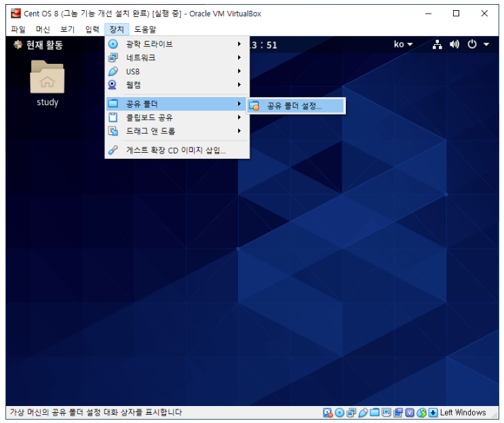
Task: Select 광학 드라이브 menu entry
Action: tap(177, 43)
